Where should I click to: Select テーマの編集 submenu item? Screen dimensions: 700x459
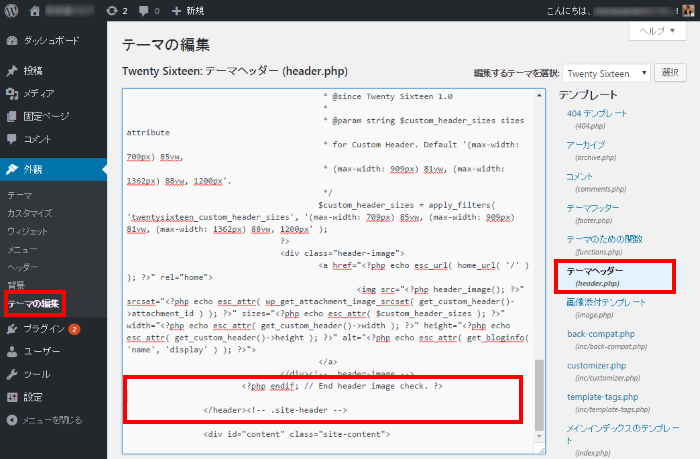(x=33, y=304)
